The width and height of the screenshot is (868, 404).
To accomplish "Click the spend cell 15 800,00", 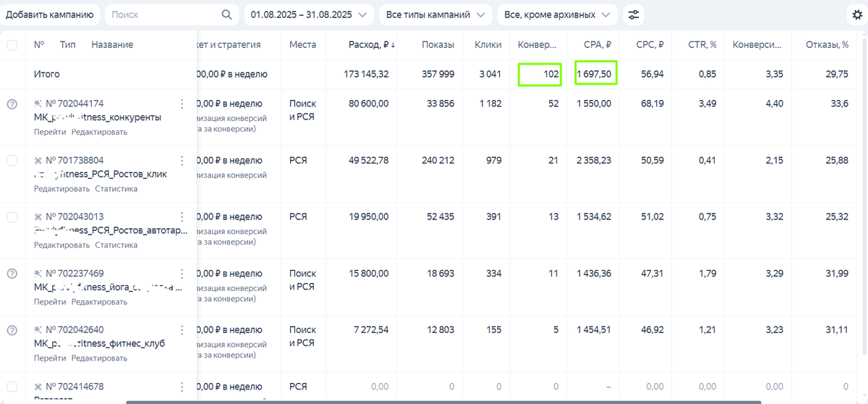I will 370,273.
